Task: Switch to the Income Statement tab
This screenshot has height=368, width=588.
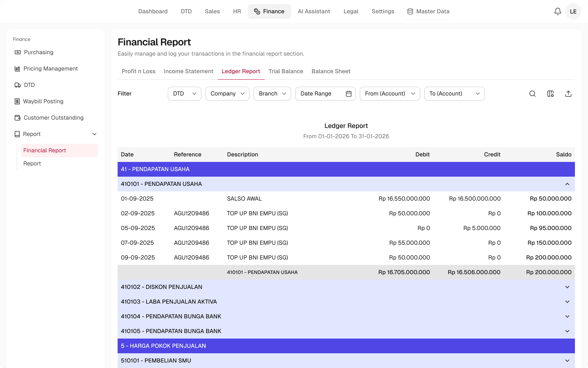Action: tap(188, 71)
